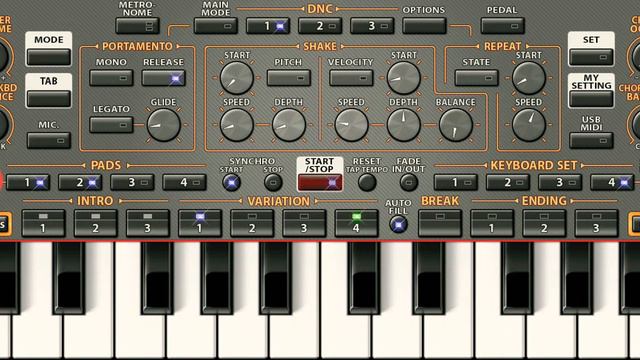The width and height of the screenshot is (640, 360).
Task: Select Ending 1
Action: coord(492,223)
